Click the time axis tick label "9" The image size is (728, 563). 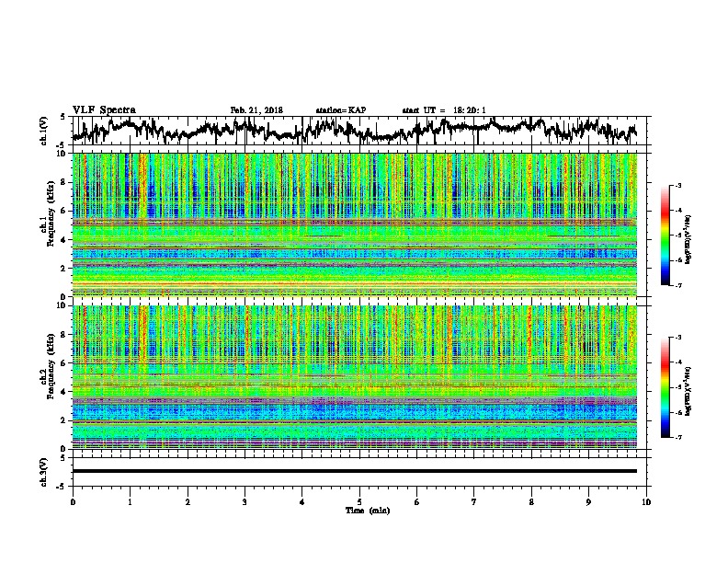click(588, 502)
